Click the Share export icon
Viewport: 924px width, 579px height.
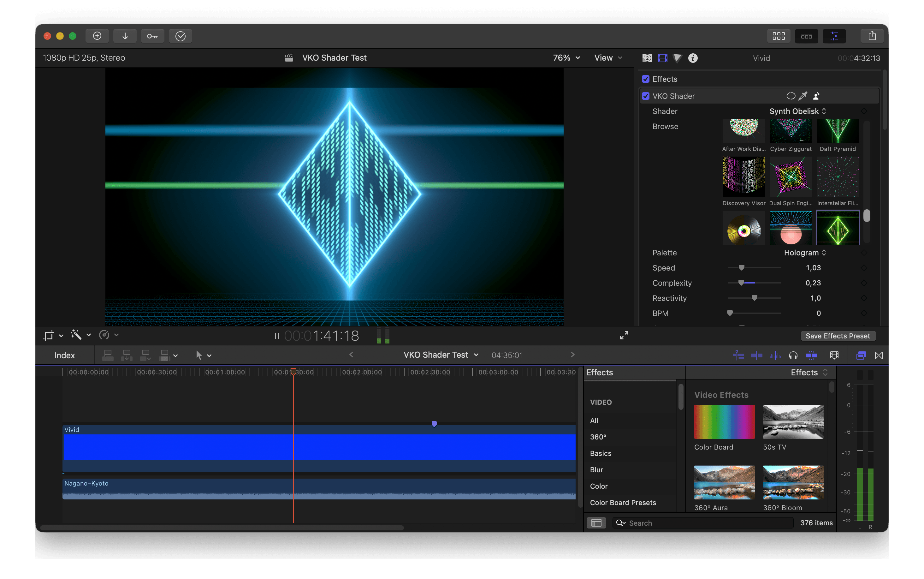click(872, 36)
